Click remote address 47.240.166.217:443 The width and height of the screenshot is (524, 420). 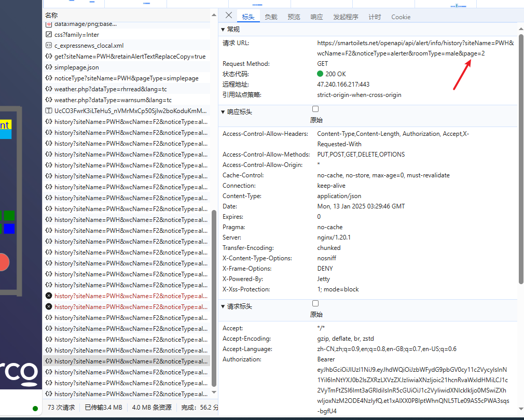point(343,85)
